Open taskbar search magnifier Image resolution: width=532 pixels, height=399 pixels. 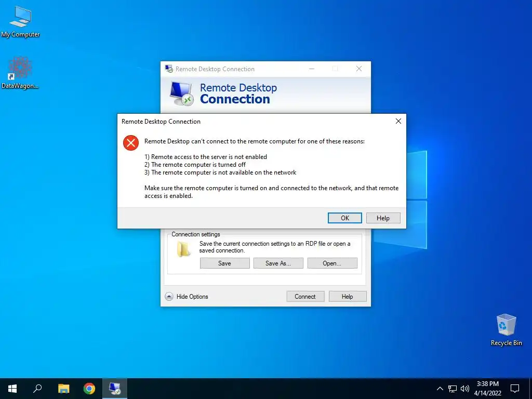point(37,389)
